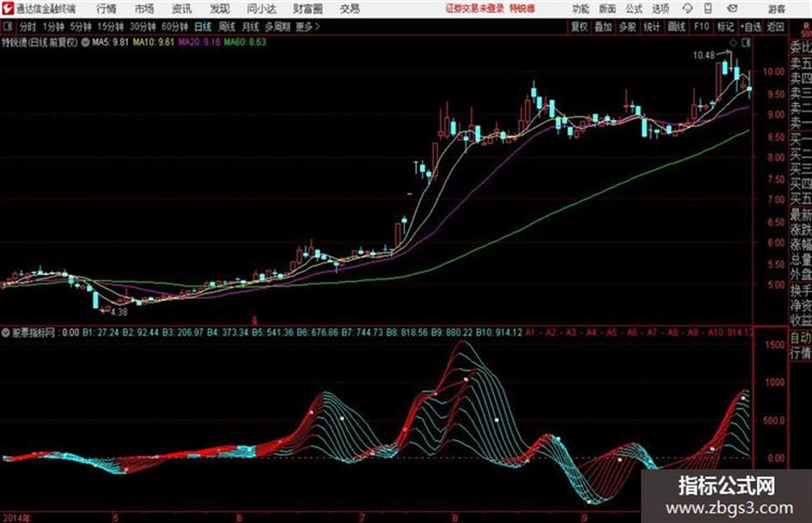Click the MA20: 9.16 indicator label
812x523 pixels.
tap(199, 42)
